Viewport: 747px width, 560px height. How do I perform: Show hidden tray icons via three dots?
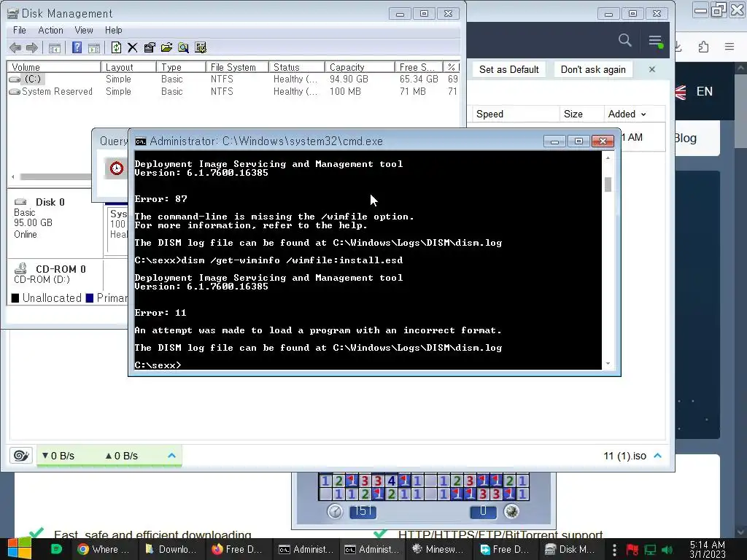pos(614,550)
